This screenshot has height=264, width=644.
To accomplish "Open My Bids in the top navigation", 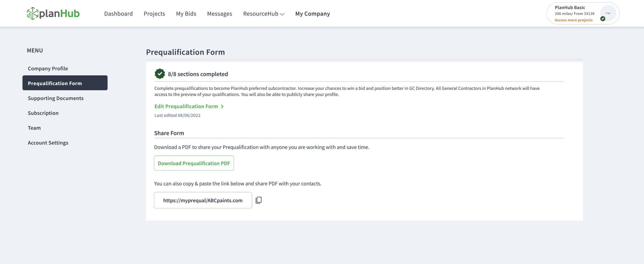I will tap(186, 14).
